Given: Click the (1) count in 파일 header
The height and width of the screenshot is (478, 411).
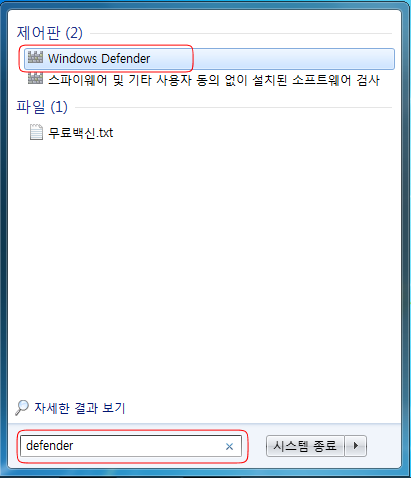Looking at the screenshot, I should [x=59, y=107].
